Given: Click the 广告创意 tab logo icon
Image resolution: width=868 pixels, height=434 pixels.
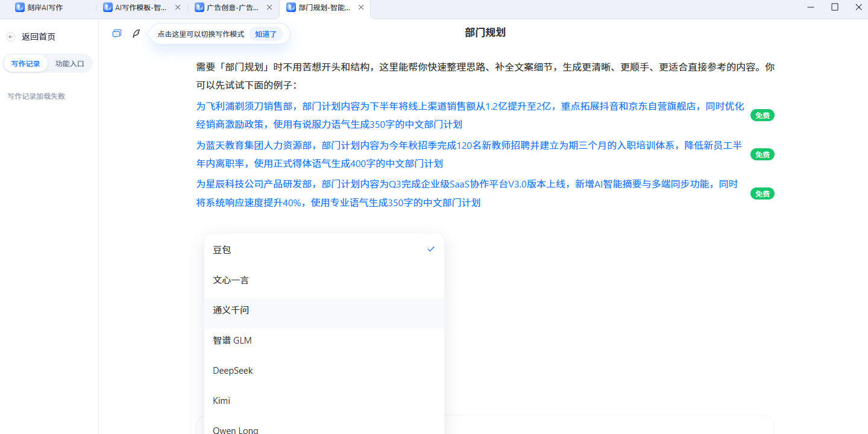Looking at the screenshot, I should pos(200,7).
